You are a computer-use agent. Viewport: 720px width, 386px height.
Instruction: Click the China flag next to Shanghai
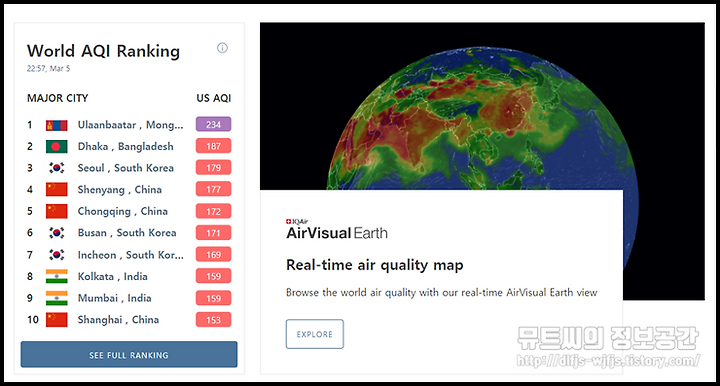(56, 319)
